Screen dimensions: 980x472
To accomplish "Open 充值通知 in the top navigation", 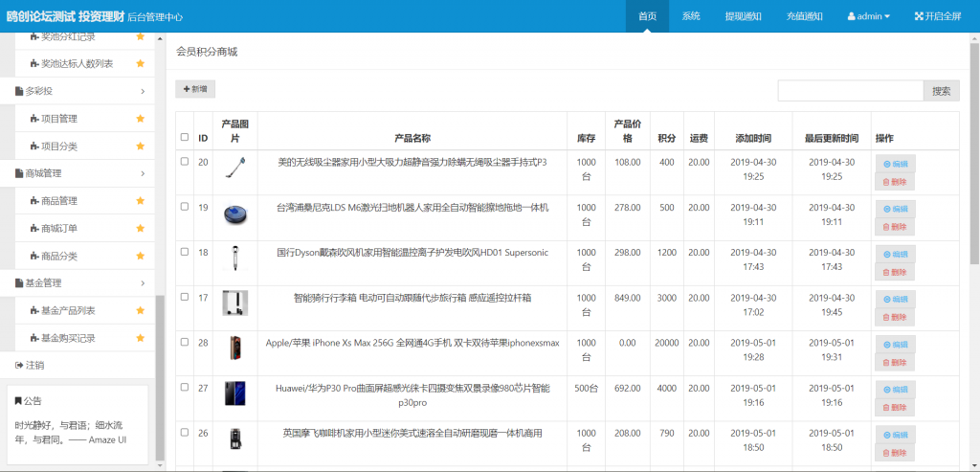I will pyautogui.click(x=804, y=16).
